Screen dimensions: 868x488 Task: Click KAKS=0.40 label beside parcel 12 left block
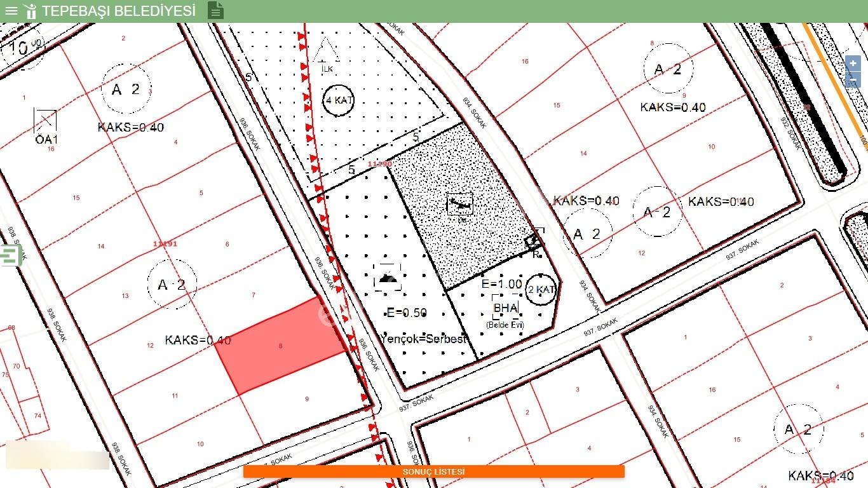[198, 340]
